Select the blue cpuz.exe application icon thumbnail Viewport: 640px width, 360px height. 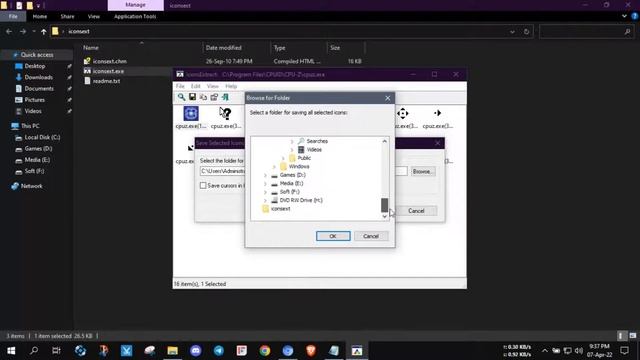tap(191, 113)
